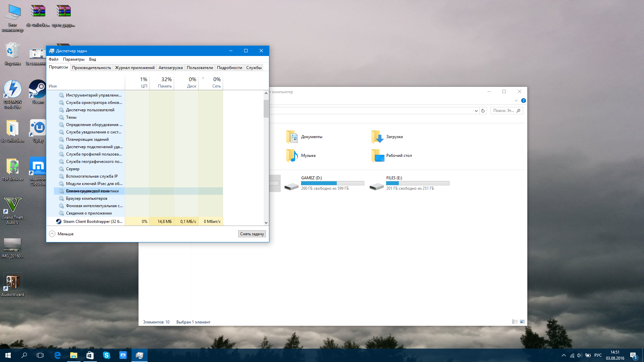Click Skype icon in the taskbar
The width and height of the screenshot is (644, 362).
(x=107, y=355)
